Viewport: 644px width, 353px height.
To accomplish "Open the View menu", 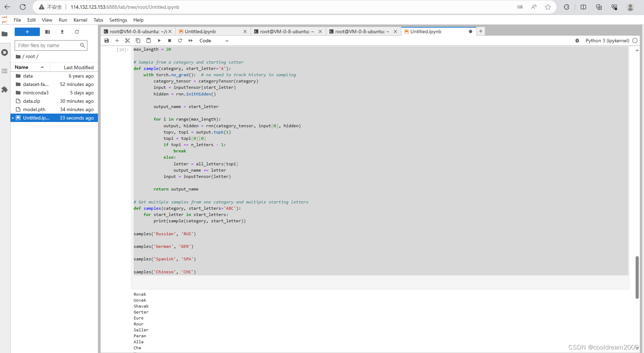I will pos(47,20).
